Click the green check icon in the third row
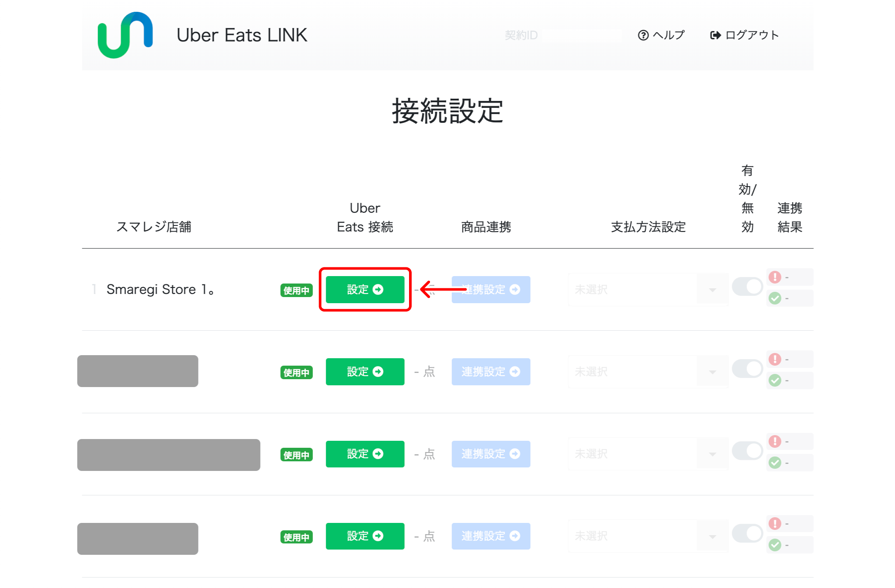895x588 pixels. coord(775,463)
